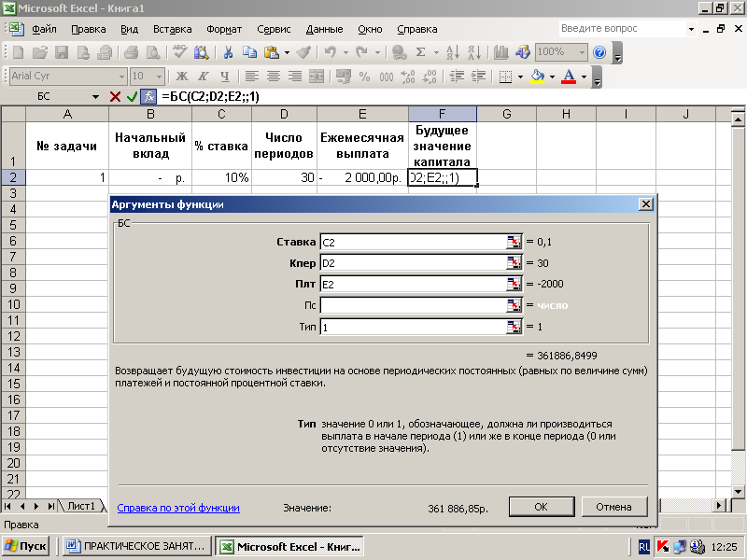
Task: Click the Paste clipboard icon
Action: click(x=272, y=52)
